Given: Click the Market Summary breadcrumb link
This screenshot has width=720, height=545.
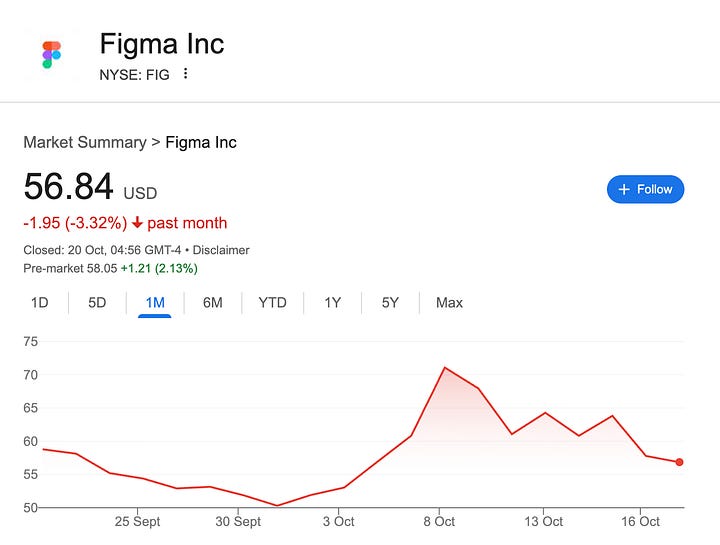Looking at the screenshot, I should coord(84,142).
